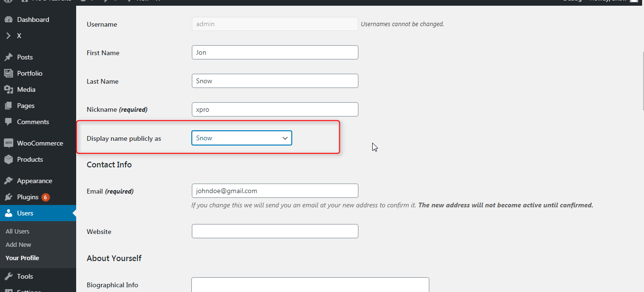Click the Portfolio sidebar icon

tap(8, 73)
